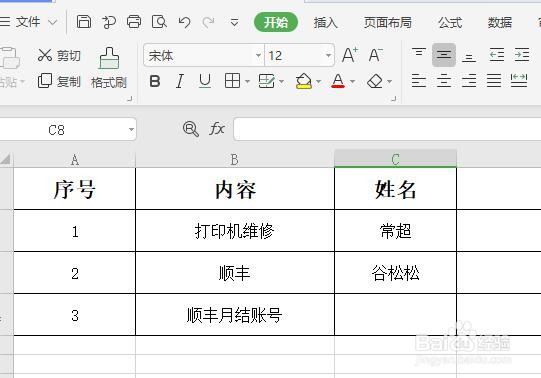Expand the clear eraser dropdown arrow

click(390, 82)
